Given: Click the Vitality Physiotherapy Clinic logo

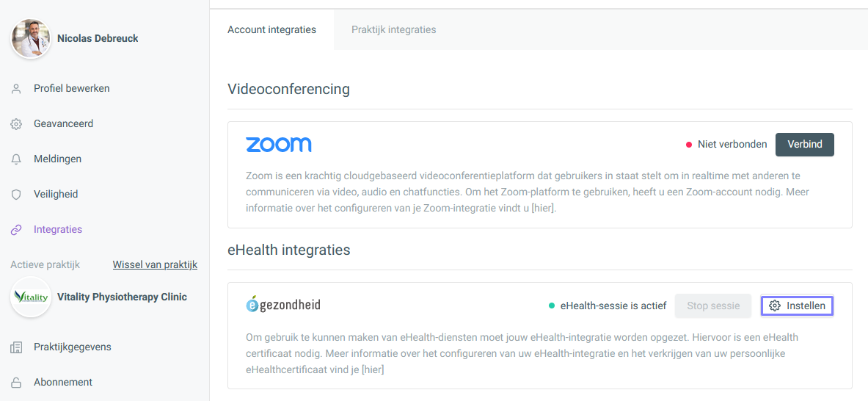Looking at the screenshot, I should click(x=31, y=297).
